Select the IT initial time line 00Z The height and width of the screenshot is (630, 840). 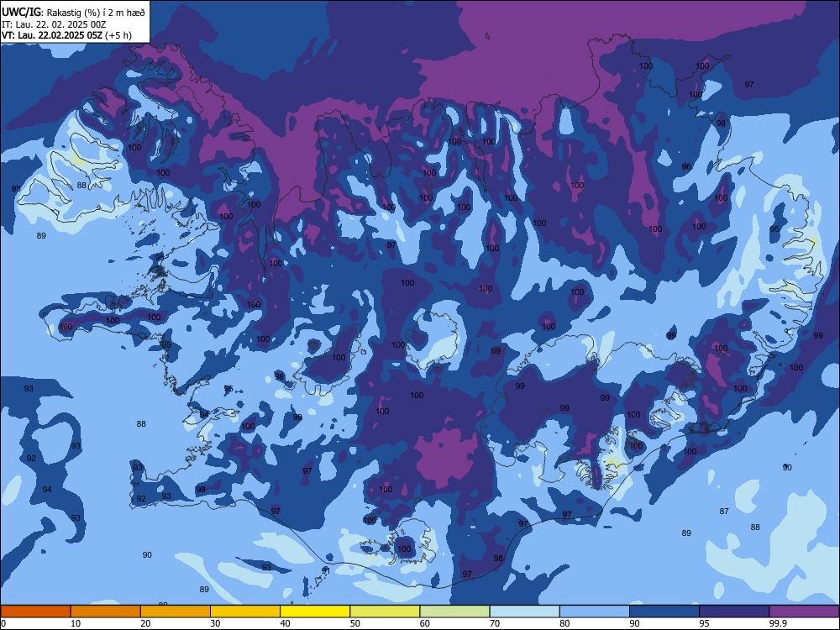click(54, 24)
